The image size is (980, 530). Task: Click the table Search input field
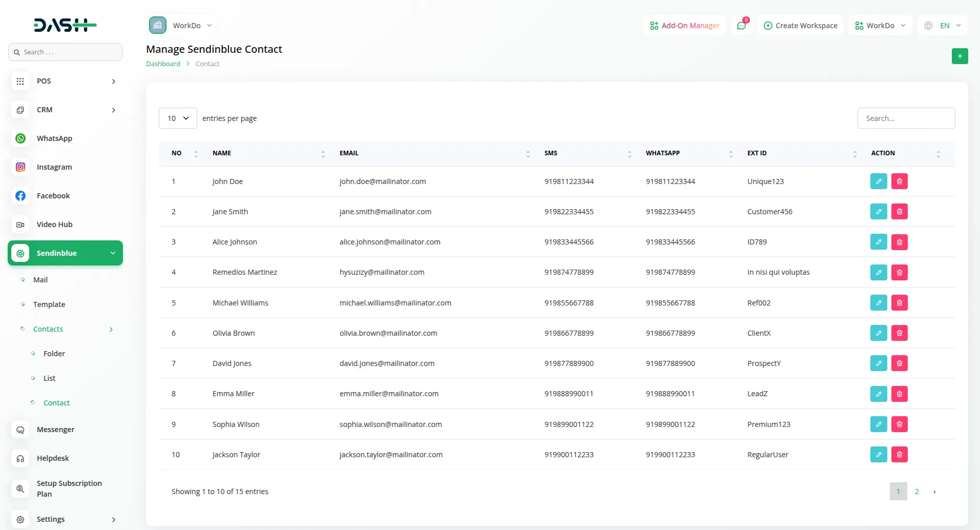click(906, 118)
